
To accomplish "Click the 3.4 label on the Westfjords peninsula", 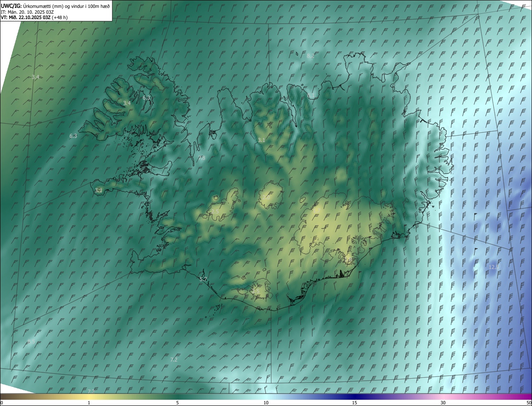I will pos(127,103).
